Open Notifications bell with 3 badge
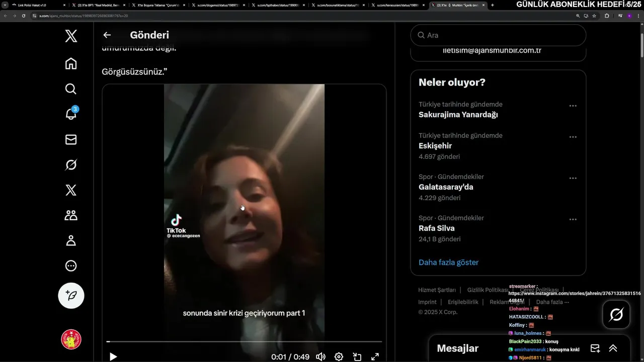The height and width of the screenshot is (362, 644). (71, 114)
